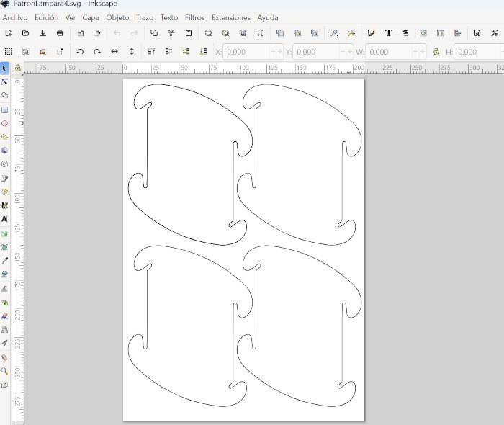
Task: Choose the Text tool in toolbox
Action: point(5,218)
